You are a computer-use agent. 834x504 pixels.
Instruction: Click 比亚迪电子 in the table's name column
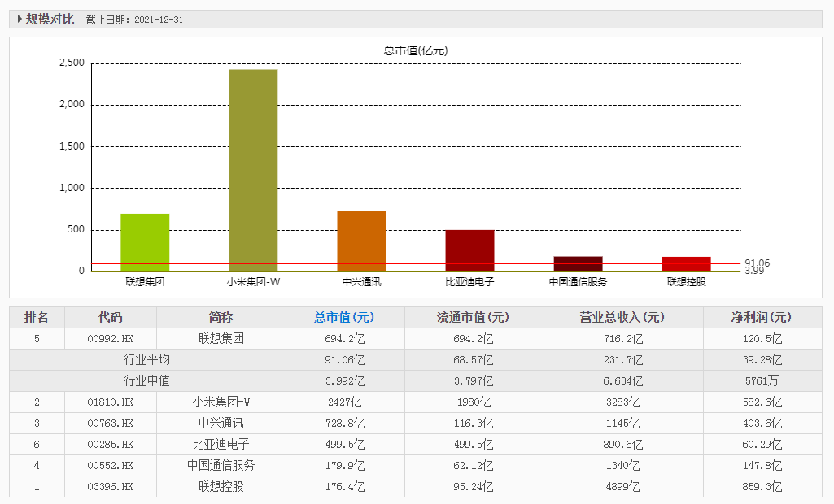(x=221, y=444)
